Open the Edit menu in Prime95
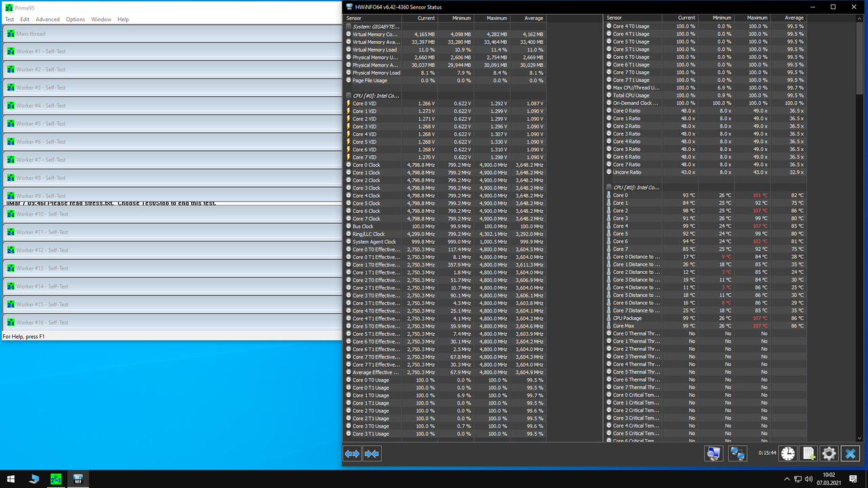 (24, 20)
